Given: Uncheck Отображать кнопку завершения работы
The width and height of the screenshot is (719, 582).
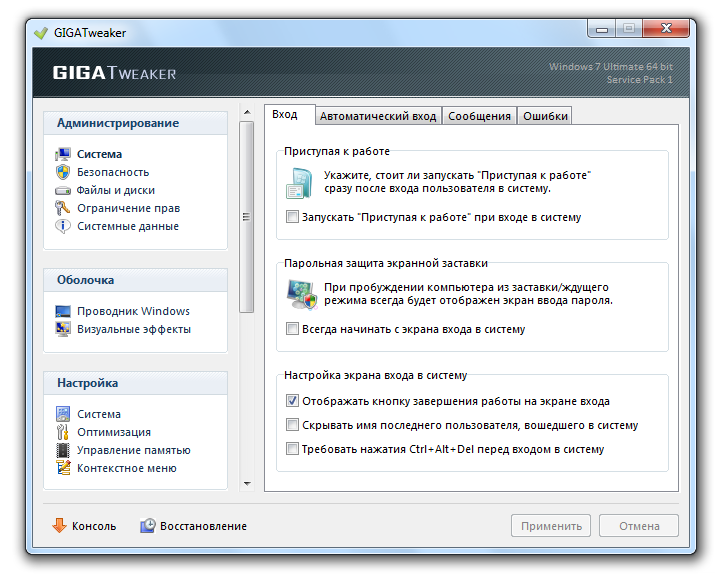Looking at the screenshot, I should (x=292, y=401).
